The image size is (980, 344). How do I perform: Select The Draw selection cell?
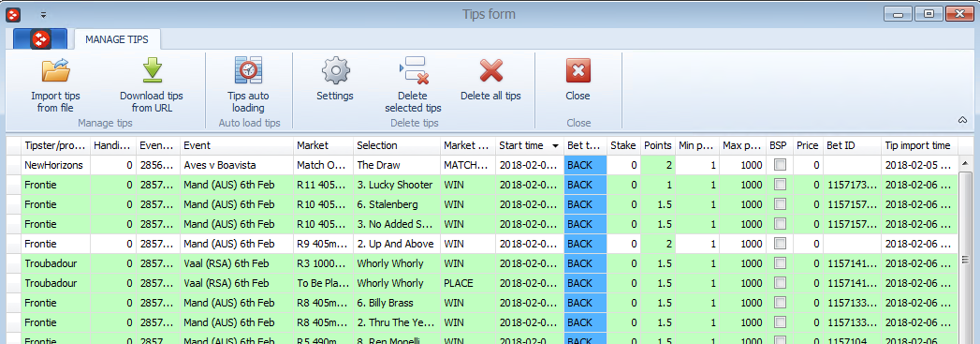pos(397,166)
